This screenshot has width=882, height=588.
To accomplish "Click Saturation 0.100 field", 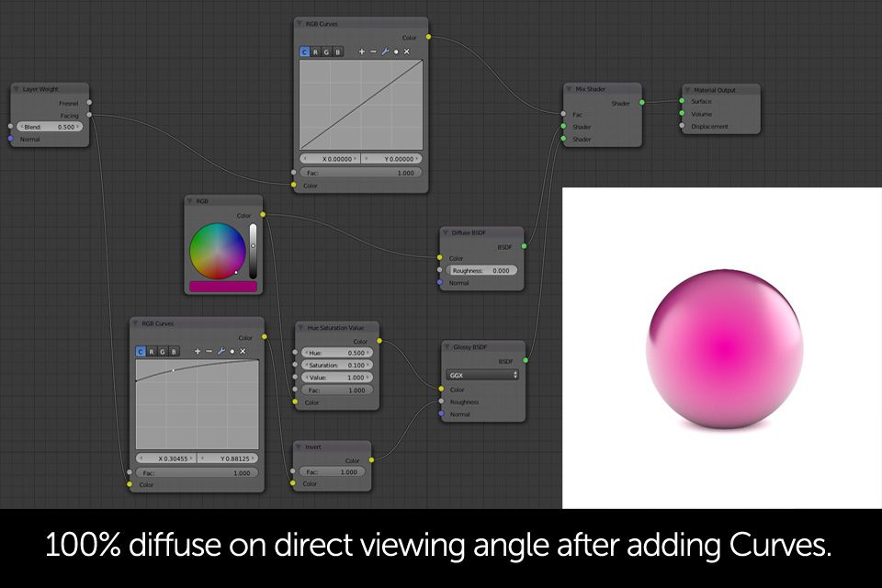I will point(337,365).
